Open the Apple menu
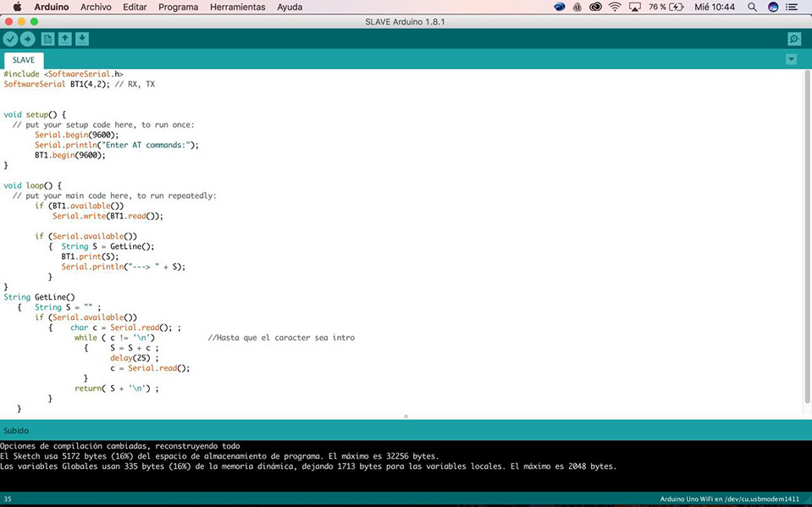 (x=17, y=7)
